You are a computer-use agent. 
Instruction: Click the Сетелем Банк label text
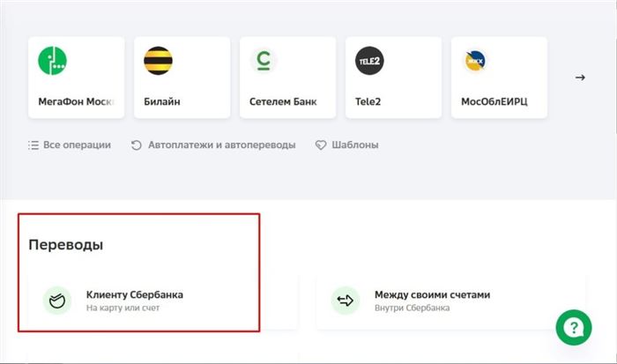tap(283, 101)
